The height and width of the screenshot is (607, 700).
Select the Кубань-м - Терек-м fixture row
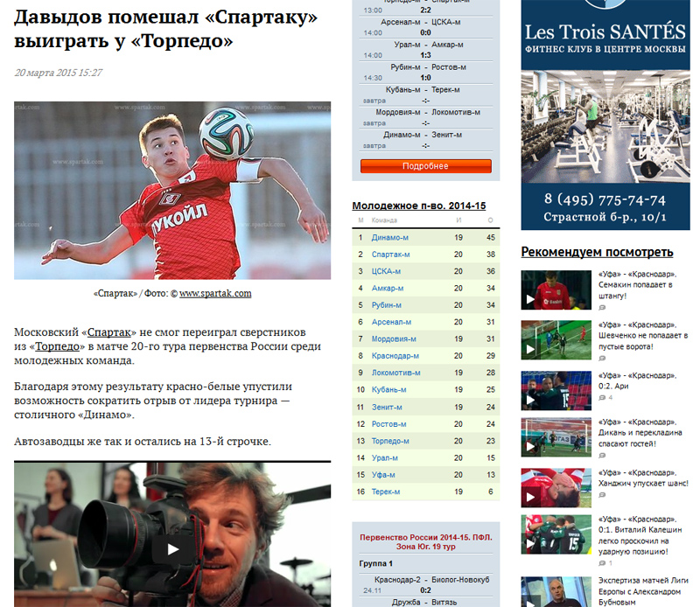[426, 95]
